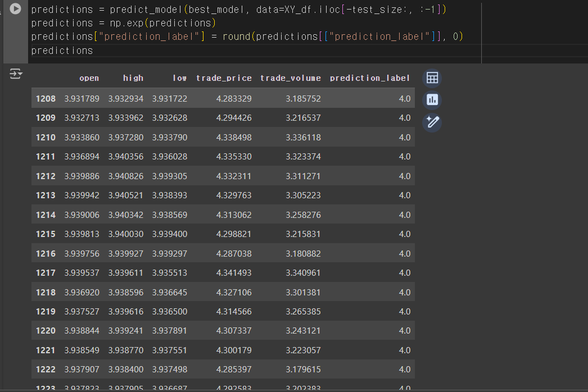The width and height of the screenshot is (588, 392).
Task: Click high value 3.940030
Action: coord(126,234)
